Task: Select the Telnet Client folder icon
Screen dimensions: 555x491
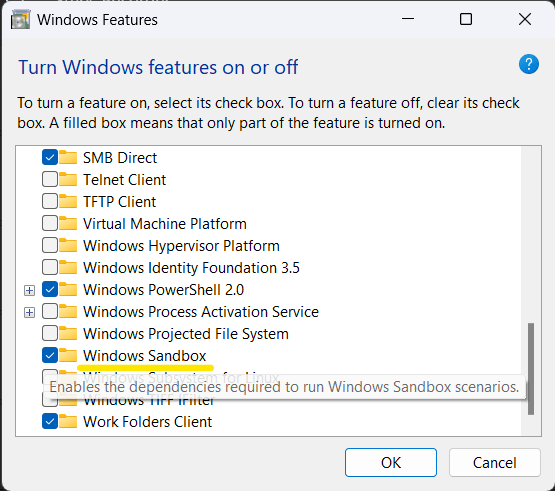Action: pyautogui.click(x=68, y=179)
